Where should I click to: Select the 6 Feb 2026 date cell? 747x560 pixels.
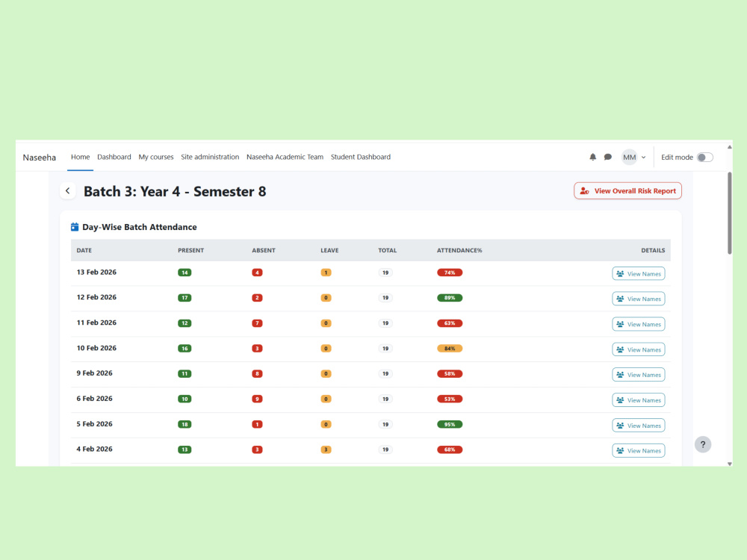click(x=94, y=399)
